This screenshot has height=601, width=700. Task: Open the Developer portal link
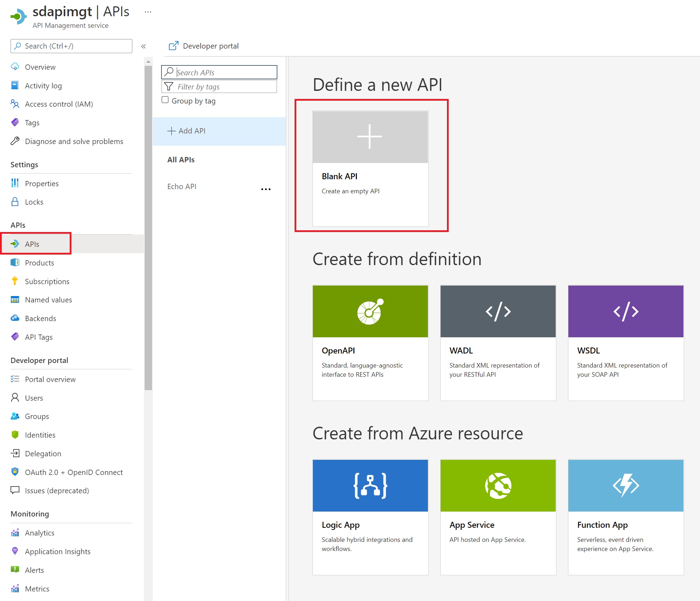tap(204, 46)
